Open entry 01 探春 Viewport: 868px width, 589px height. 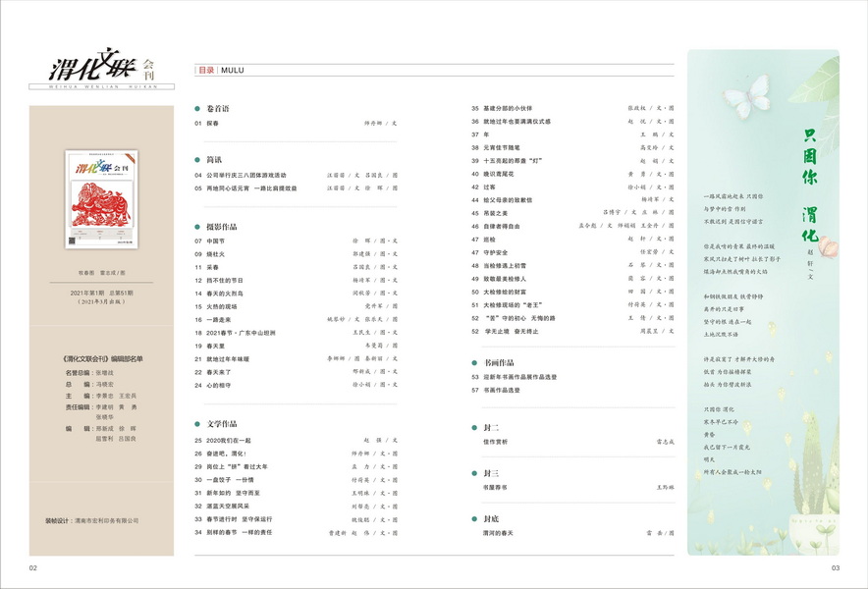click(213, 124)
